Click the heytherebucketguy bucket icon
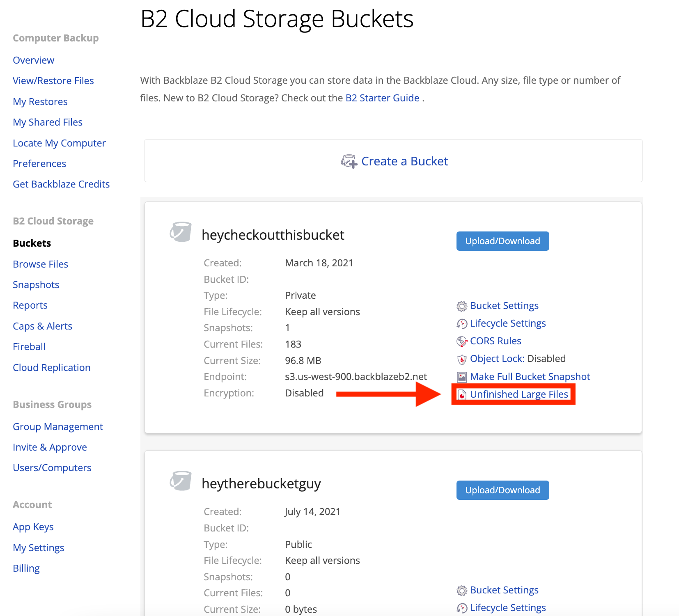Screen dimensions: 679x616 click(x=181, y=481)
